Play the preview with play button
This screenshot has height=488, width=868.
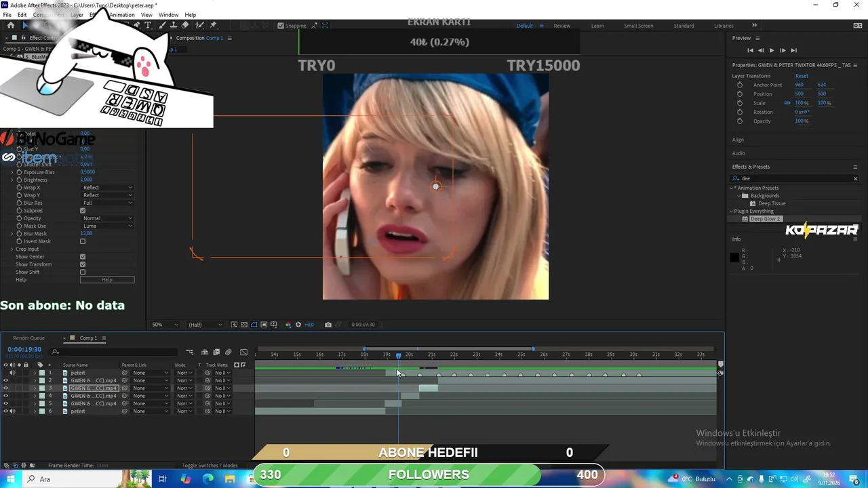pyautogui.click(x=771, y=50)
